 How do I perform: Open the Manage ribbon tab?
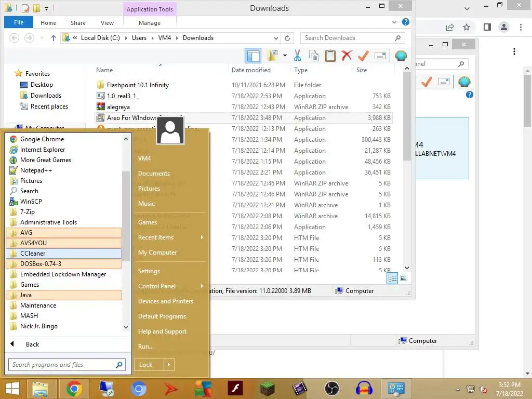[150, 23]
